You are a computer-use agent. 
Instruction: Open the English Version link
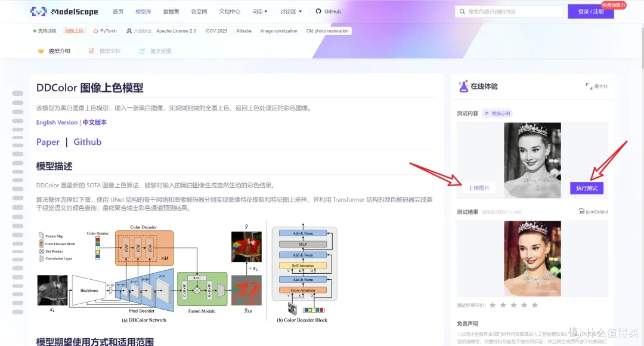pyautogui.click(x=57, y=122)
